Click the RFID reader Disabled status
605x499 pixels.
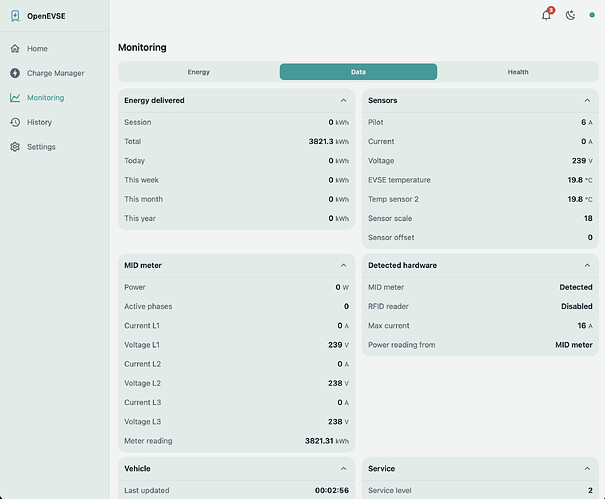click(576, 306)
